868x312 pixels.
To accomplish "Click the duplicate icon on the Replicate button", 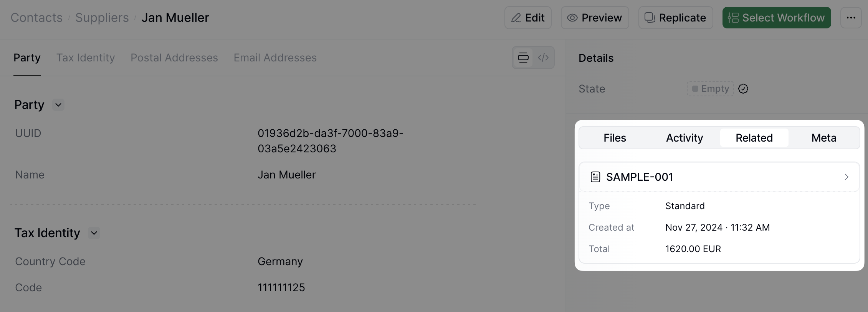I will (x=649, y=18).
